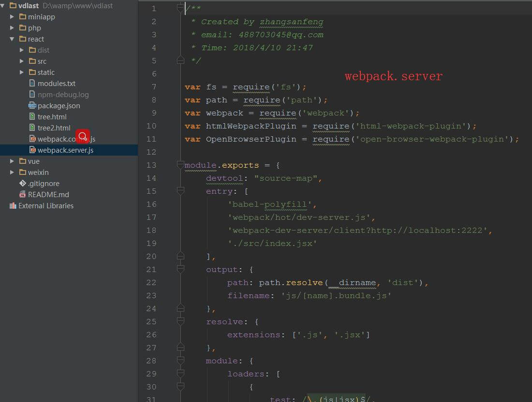Collapse the react folder arrow
Viewport: 532px width, 402px height.
12,39
